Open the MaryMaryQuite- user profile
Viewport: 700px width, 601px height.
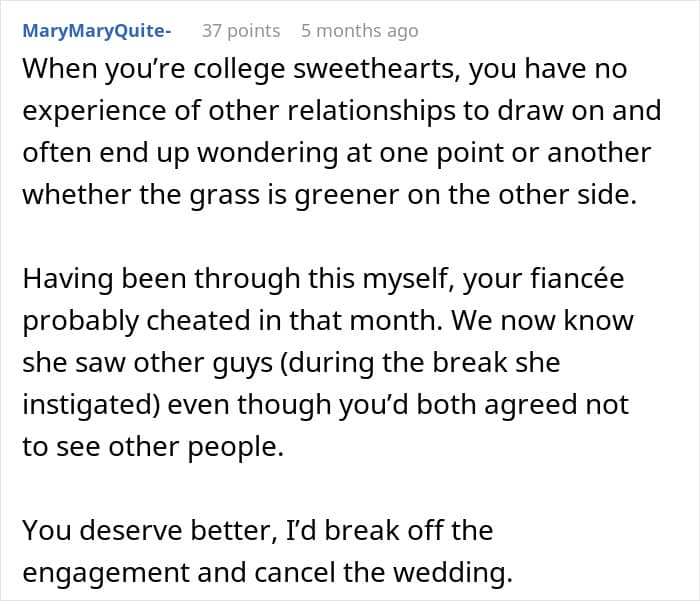tap(96, 31)
